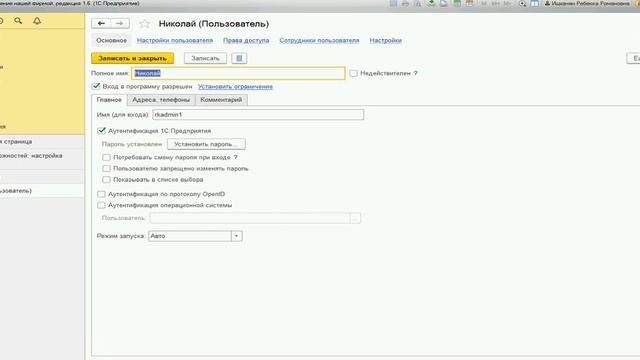The height and width of the screenshot is (360, 640).
Task: Enable Потребовать смену пароля при входе
Action: 107,157
